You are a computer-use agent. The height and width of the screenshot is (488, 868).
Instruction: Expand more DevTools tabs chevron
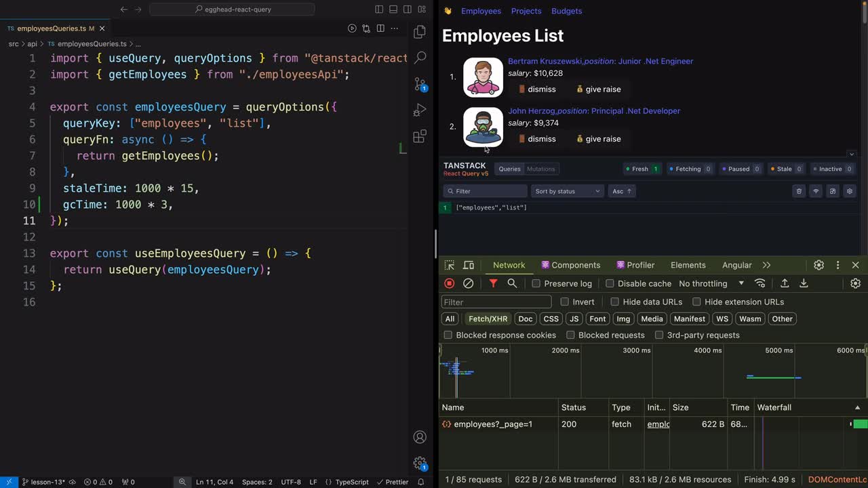pyautogui.click(x=766, y=265)
